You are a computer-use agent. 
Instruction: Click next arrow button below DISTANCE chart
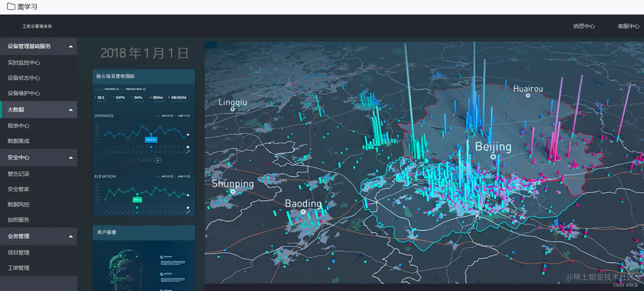158,160
